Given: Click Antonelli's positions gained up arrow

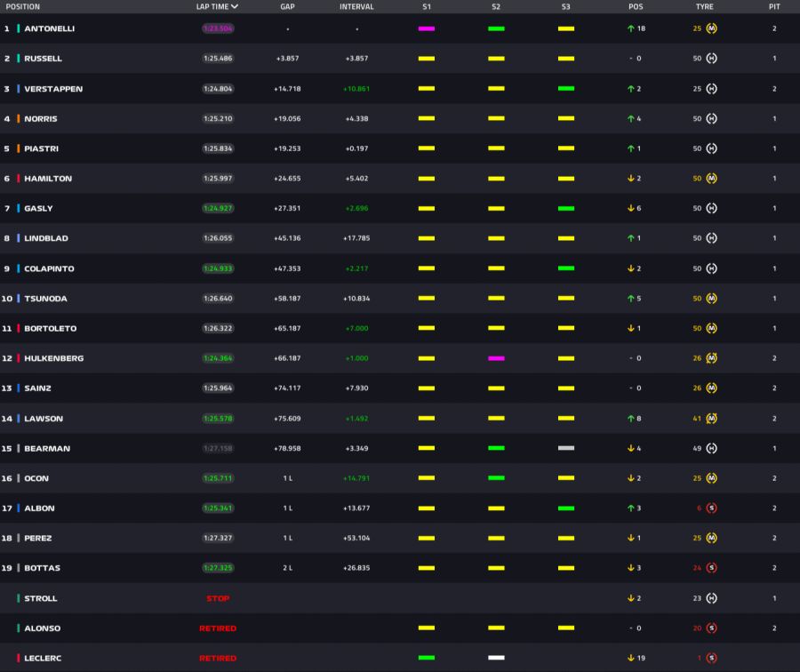Looking at the screenshot, I should (630, 28).
